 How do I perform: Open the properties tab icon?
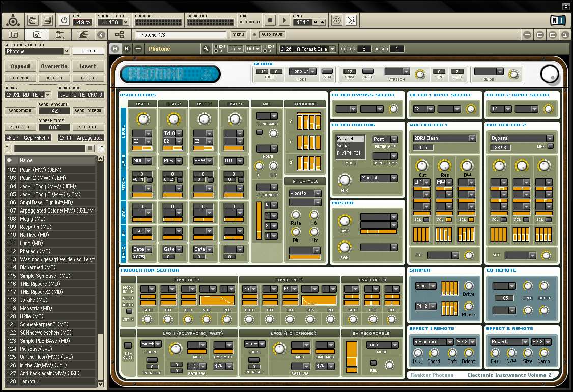pos(83,35)
